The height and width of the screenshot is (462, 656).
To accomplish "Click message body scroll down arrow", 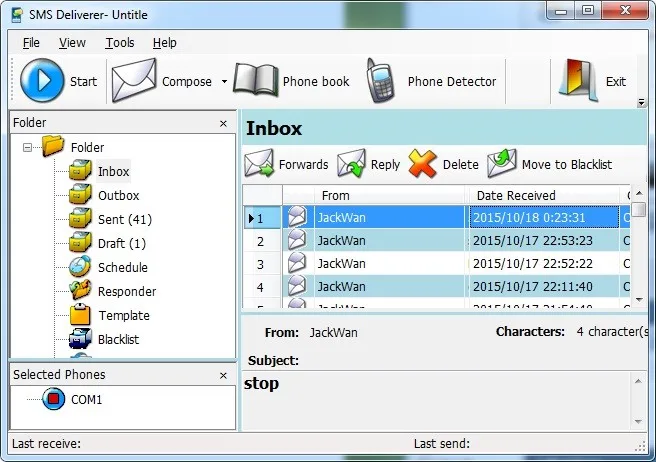I will pyautogui.click(x=638, y=421).
